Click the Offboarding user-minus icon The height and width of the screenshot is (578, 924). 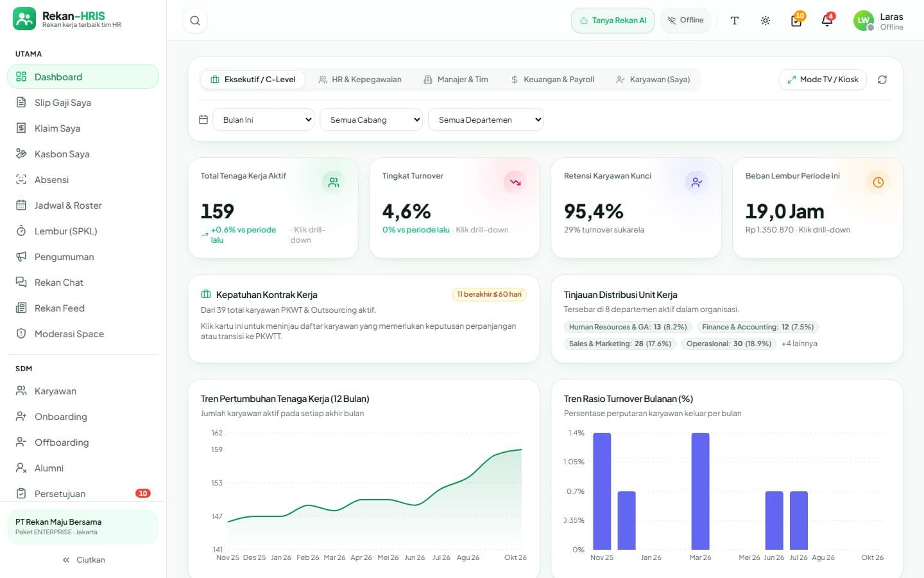(21, 442)
